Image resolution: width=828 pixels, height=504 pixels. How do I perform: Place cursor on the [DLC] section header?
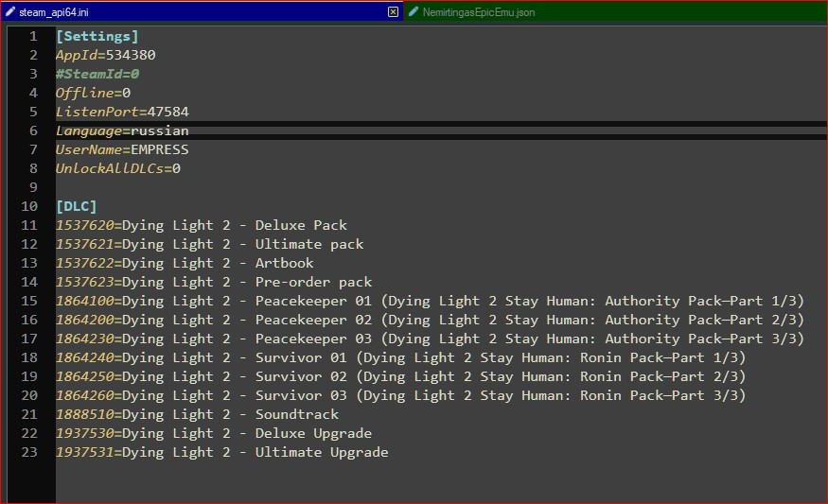tap(76, 206)
